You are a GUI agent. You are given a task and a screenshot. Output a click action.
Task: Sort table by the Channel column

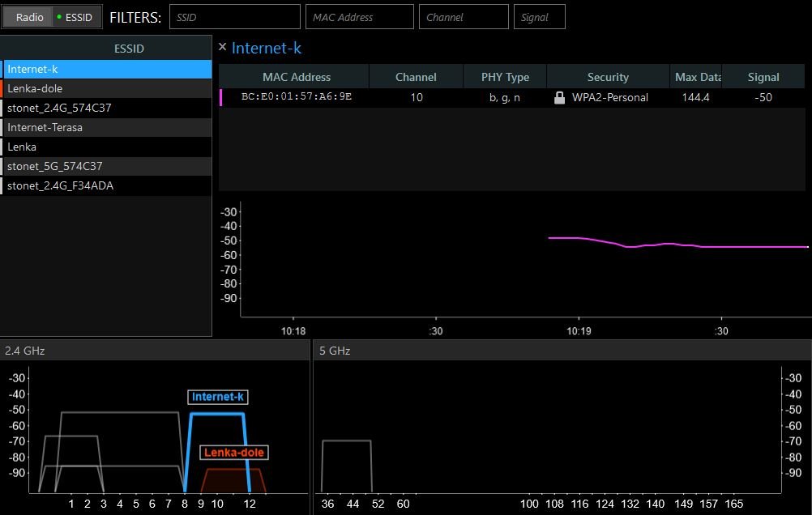coord(416,76)
